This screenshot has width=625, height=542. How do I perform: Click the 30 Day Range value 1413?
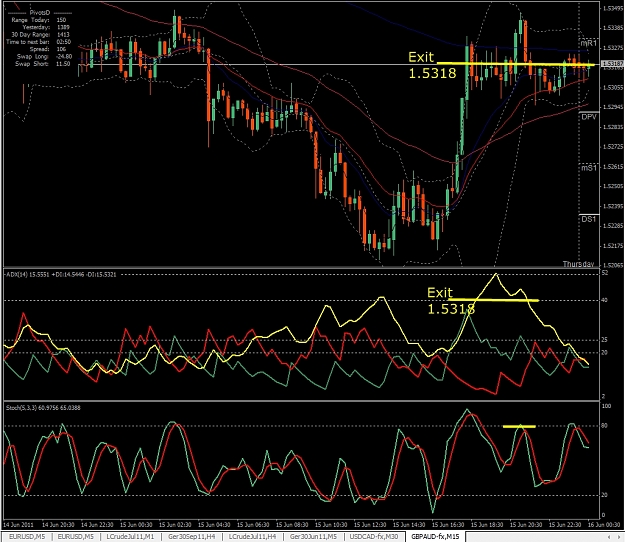(x=63, y=35)
